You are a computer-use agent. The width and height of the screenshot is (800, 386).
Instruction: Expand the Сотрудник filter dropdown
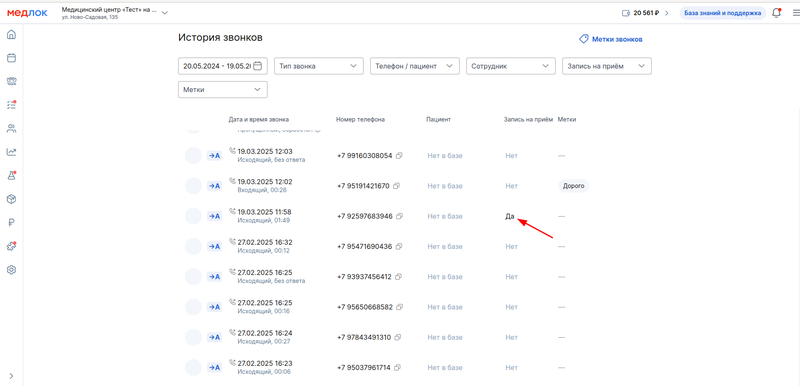click(x=511, y=66)
